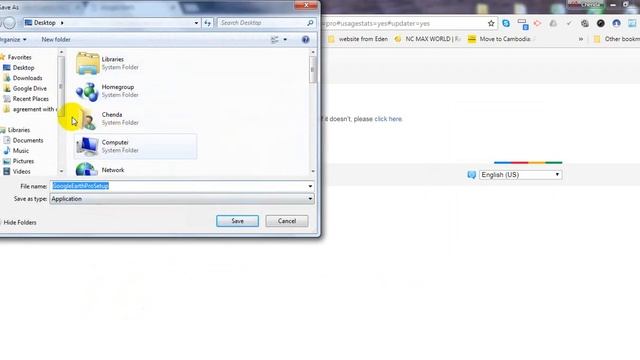Open Google Drive in the Favorites list
This screenshot has width=640, height=360.
click(25, 89)
